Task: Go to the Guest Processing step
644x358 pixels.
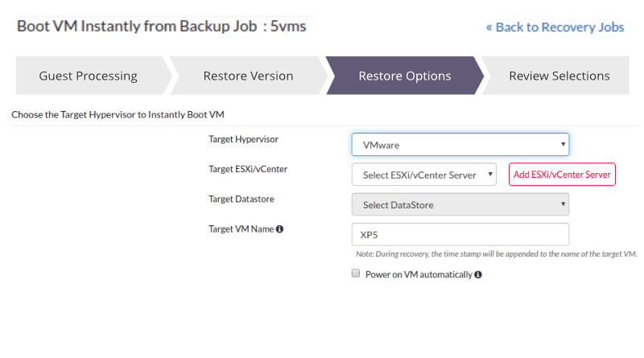Action: [89, 76]
